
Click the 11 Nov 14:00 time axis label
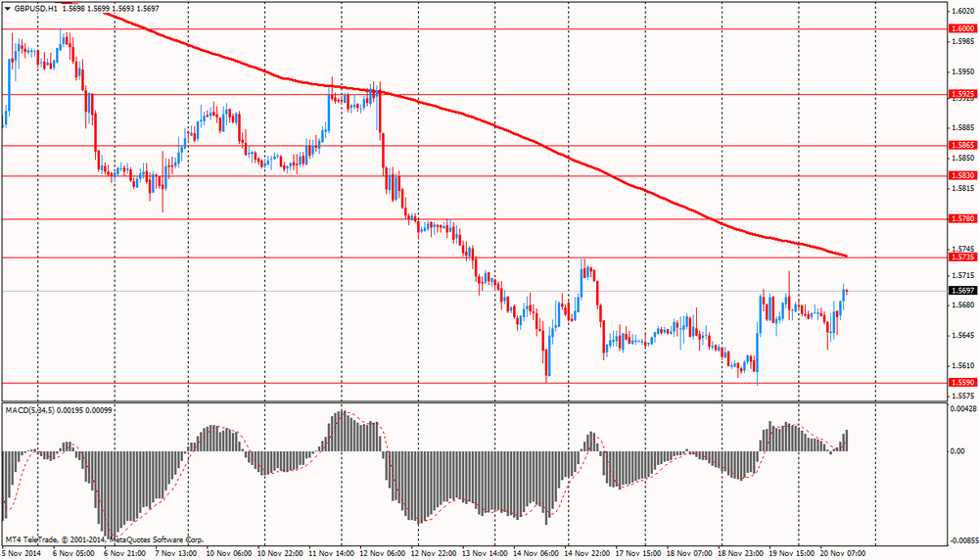331,553
